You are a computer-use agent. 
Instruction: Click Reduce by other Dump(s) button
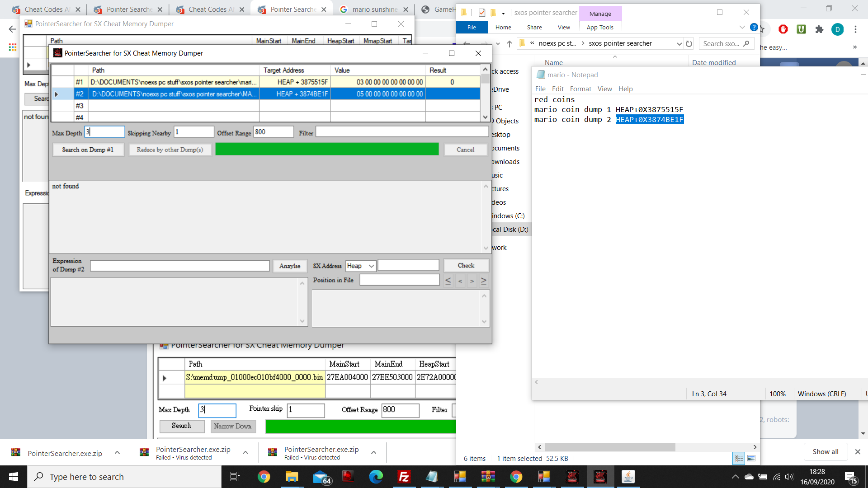tap(170, 150)
